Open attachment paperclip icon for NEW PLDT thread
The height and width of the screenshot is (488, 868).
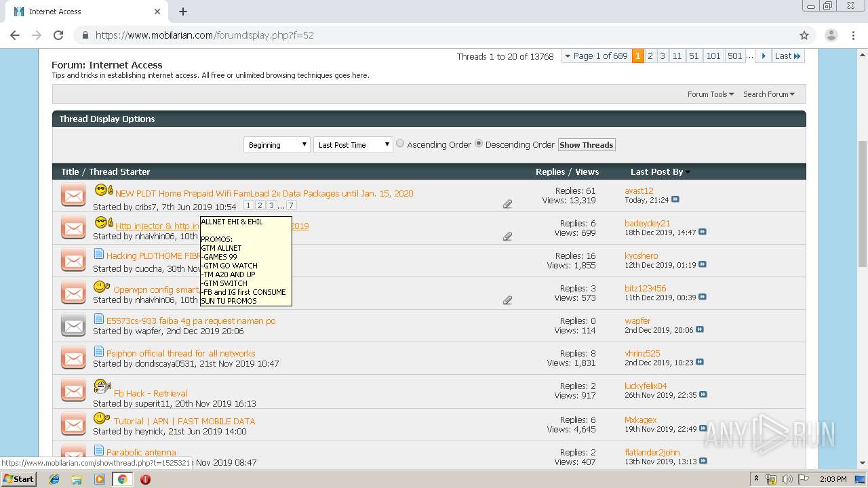pyautogui.click(x=507, y=204)
